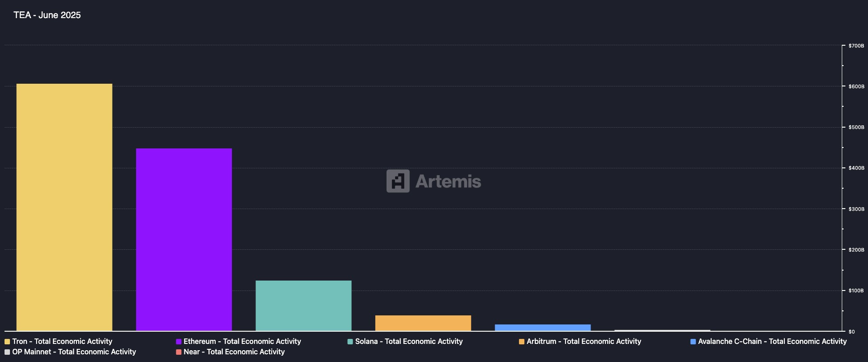
Task: Click the $600B axis label
Action: pos(856,86)
